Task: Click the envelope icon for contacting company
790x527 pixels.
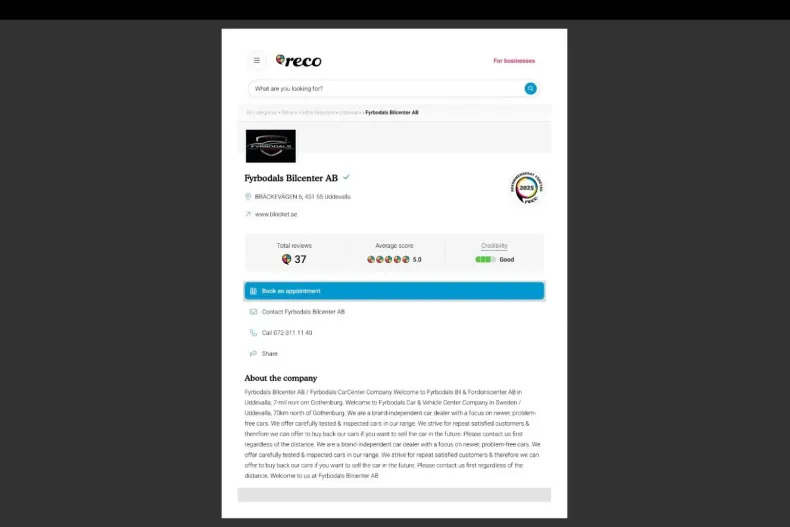Action: click(253, 312)
